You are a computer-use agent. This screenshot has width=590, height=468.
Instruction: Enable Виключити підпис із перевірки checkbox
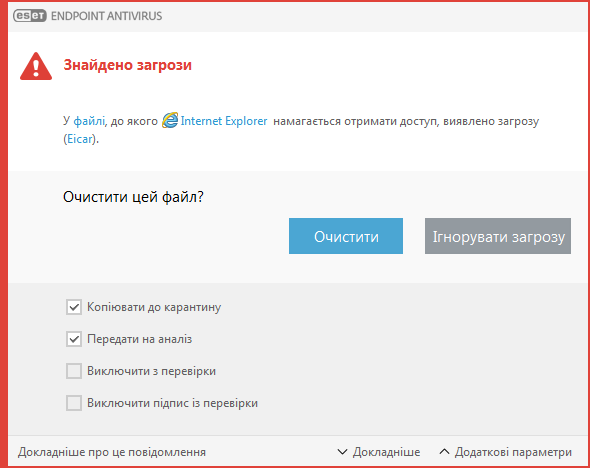click(74, 403)
